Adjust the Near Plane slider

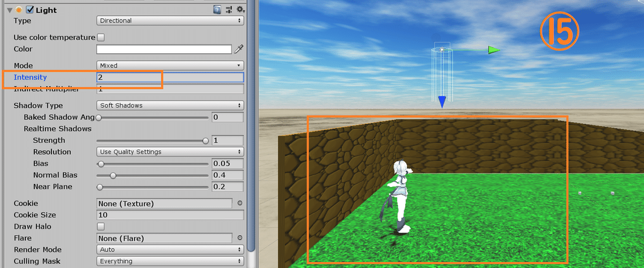click(152, 187)
